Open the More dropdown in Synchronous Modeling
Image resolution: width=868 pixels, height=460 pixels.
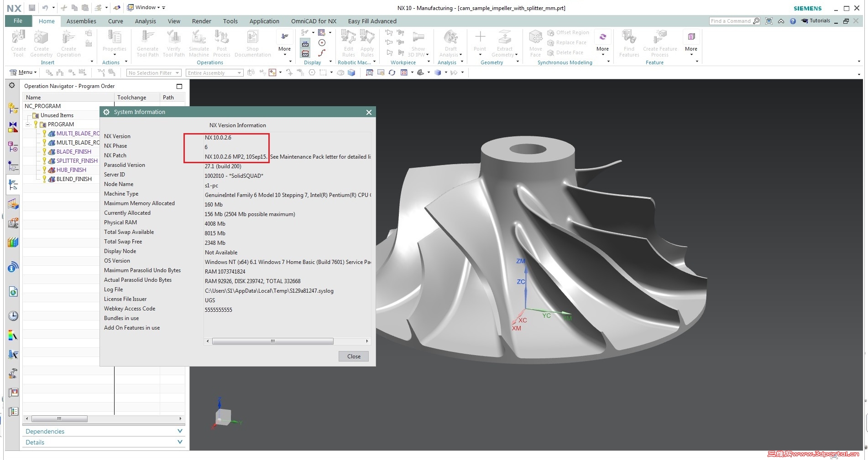pyautogui.click(x=602, y=43)
